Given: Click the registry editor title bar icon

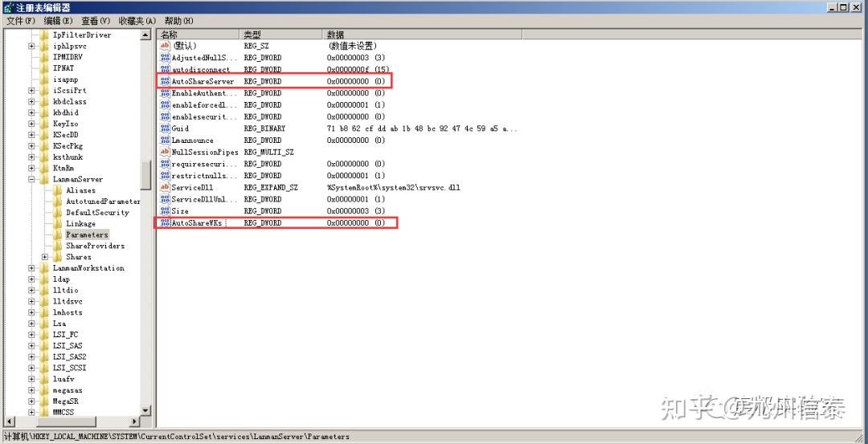Looking at the screenshot, I should pos(6,7).
